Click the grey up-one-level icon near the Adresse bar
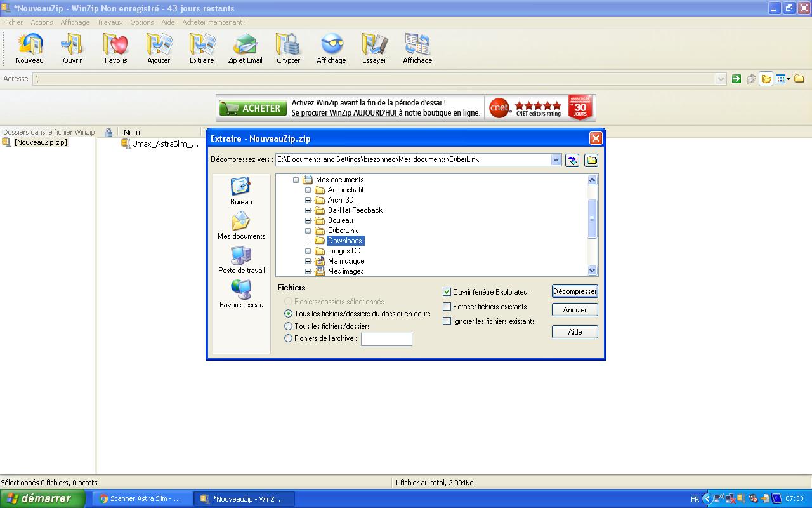Viewport: 812px width, 508px height. click(x=752, y=79)
